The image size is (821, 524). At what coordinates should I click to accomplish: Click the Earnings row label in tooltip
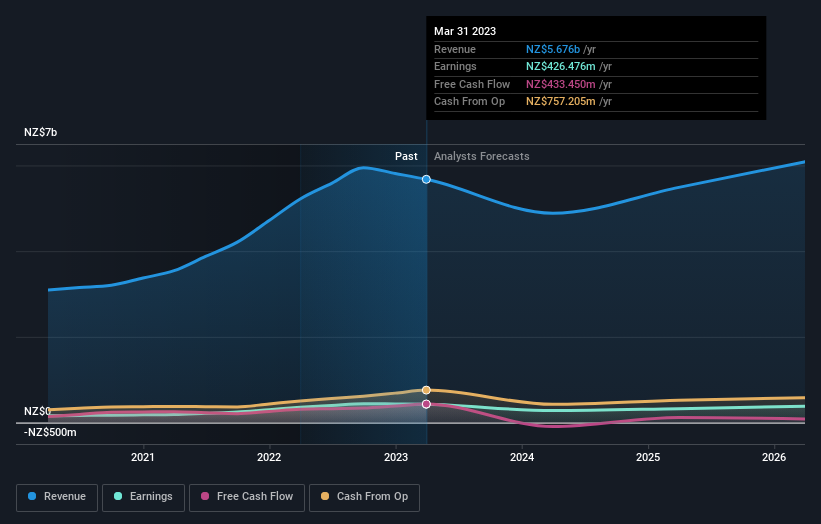pos(456,66)
